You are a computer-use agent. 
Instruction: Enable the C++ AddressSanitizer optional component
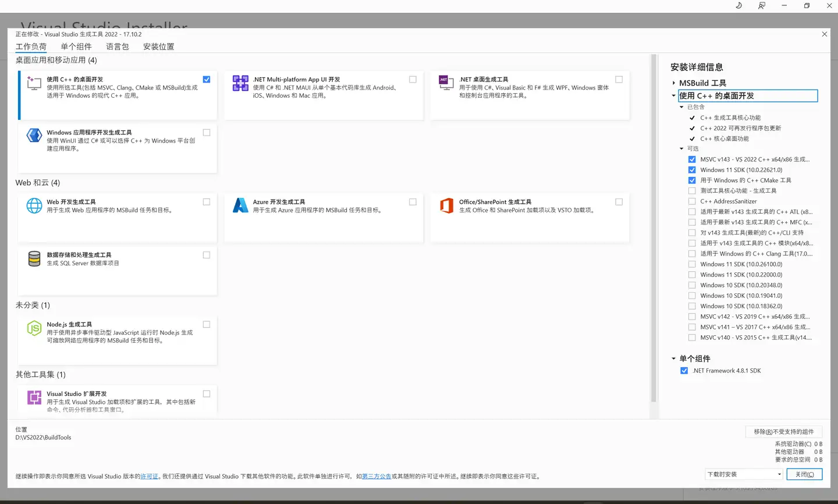pyautogui.click(x=692, y=201)
